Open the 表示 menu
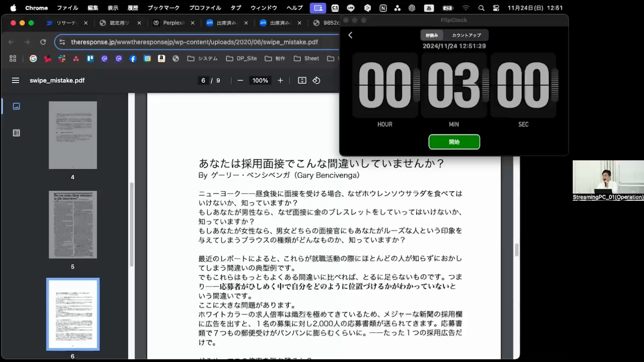This screenshot has width=644, height=362. pos(113,8)
